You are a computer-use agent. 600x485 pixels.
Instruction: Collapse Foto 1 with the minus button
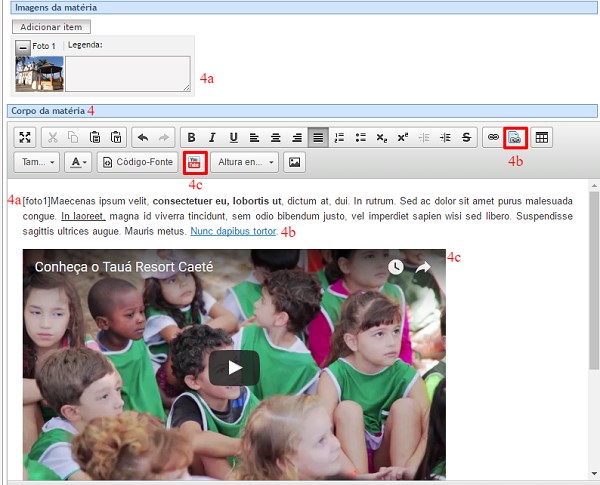pyautogui.click(x=23, y=47)
